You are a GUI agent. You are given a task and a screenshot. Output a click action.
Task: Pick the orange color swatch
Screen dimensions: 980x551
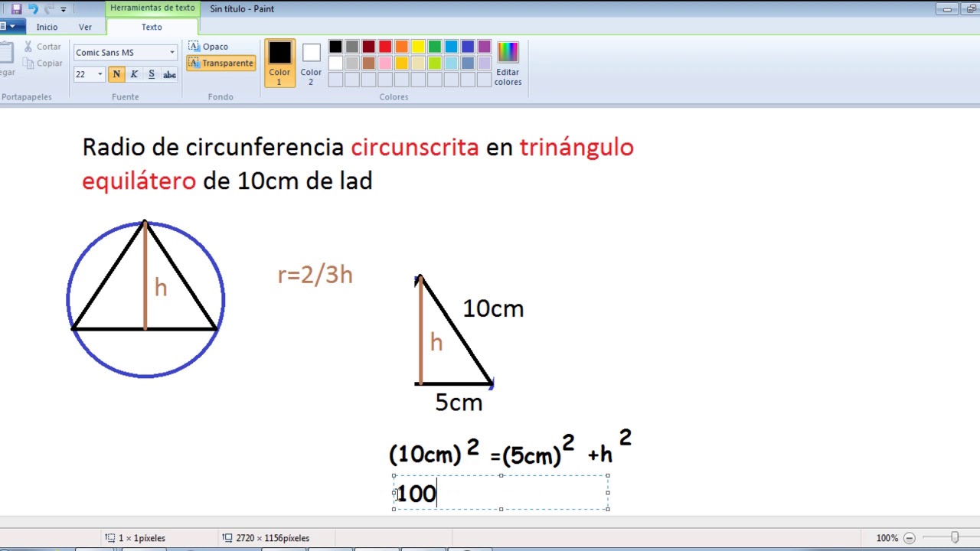pos(401,47)
